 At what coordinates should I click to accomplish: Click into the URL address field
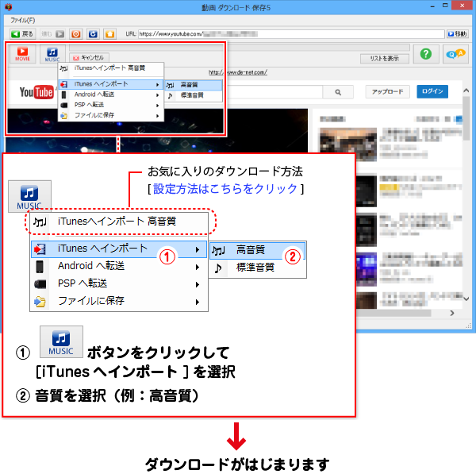[291, 33]
